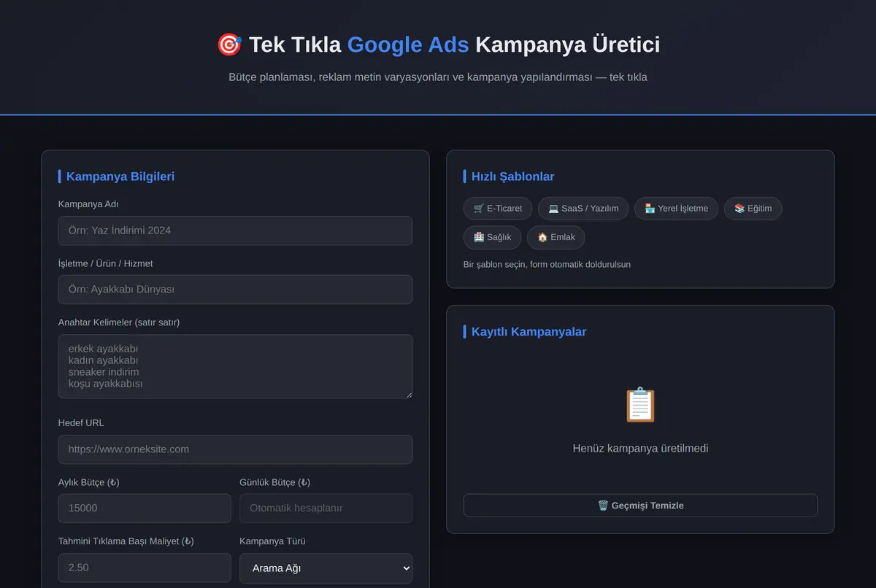Click the 'Google Ads' text in header
Image resolution: width=876 pixels, height=588 pixels.
pyautogui.click(x=408, y=45)
